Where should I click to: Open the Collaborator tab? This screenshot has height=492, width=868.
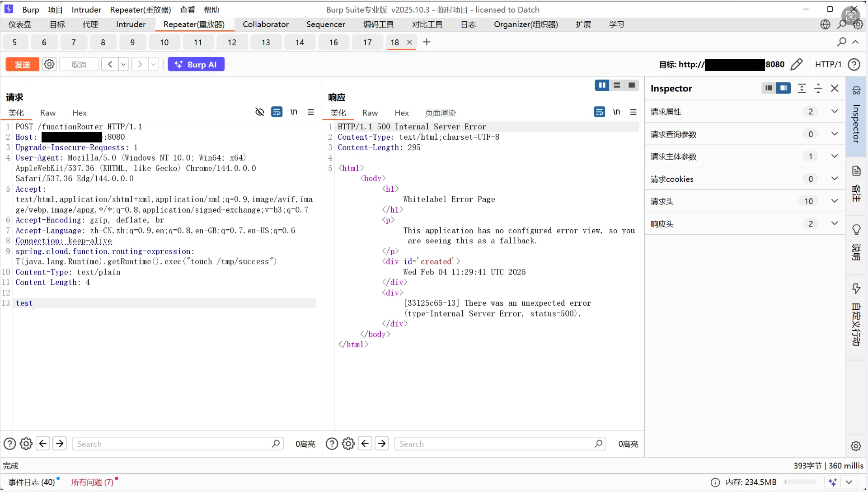coord(266,24)
